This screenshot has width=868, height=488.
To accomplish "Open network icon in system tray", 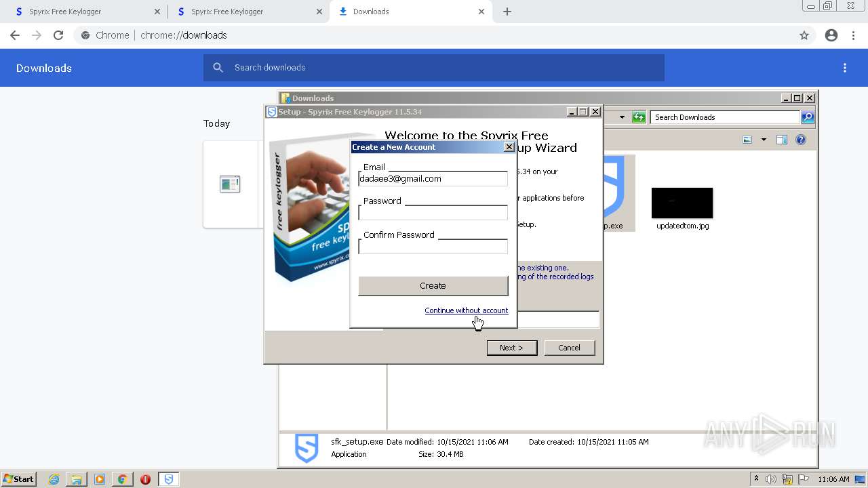I will click(787, 479).
